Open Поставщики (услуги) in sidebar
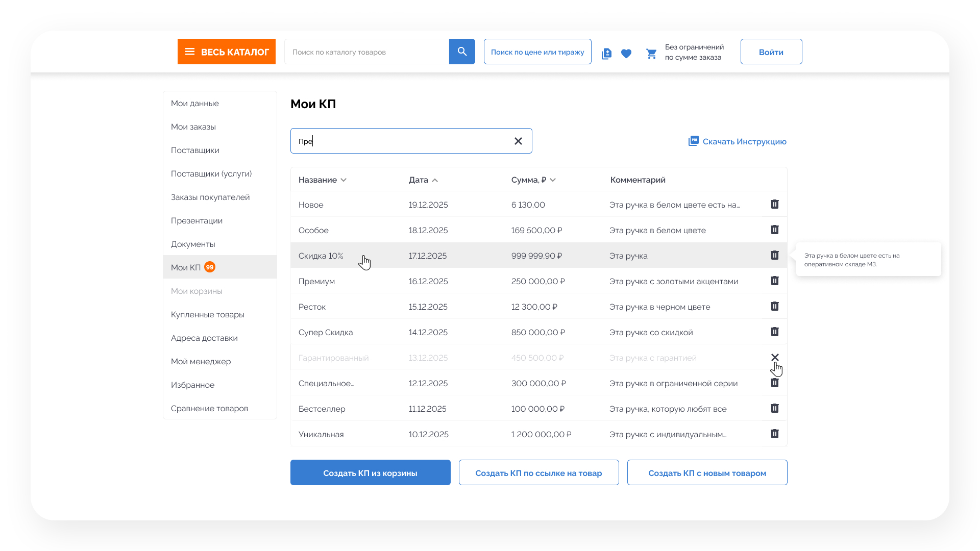Image resolution: width=980 pixels, height=551 pixels. tap(220, 173)
